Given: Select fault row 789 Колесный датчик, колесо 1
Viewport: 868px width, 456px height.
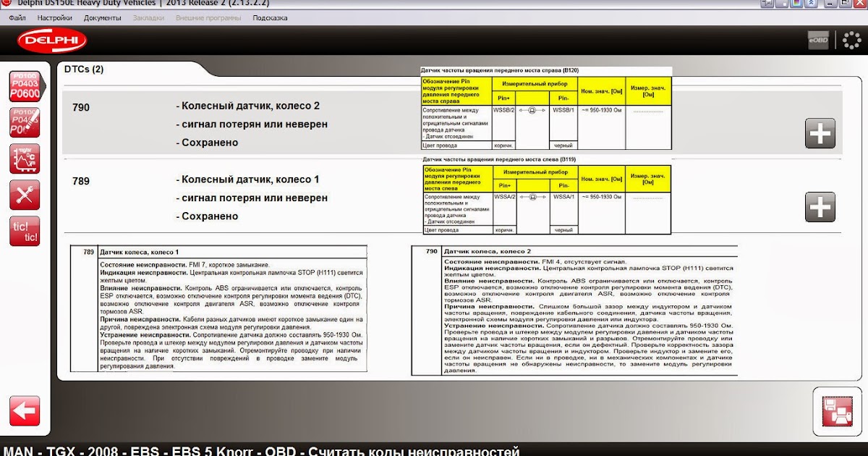Looking at the screenshot, I should (246, 198).
